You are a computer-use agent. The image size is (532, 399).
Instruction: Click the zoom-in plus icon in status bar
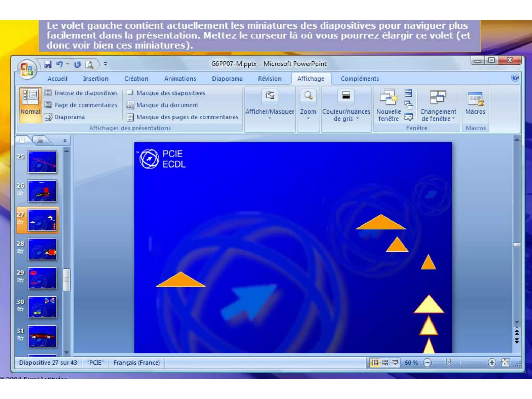(x=491, y=363)
